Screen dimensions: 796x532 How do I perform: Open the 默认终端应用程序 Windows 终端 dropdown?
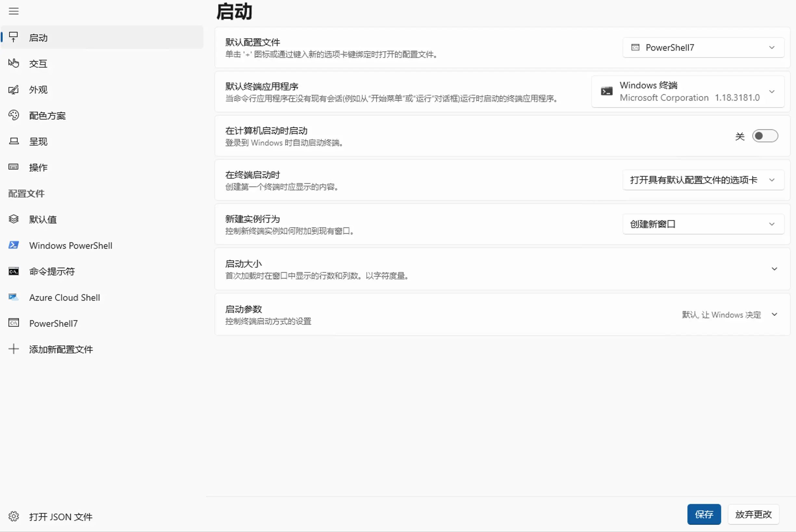click(688, 92)
